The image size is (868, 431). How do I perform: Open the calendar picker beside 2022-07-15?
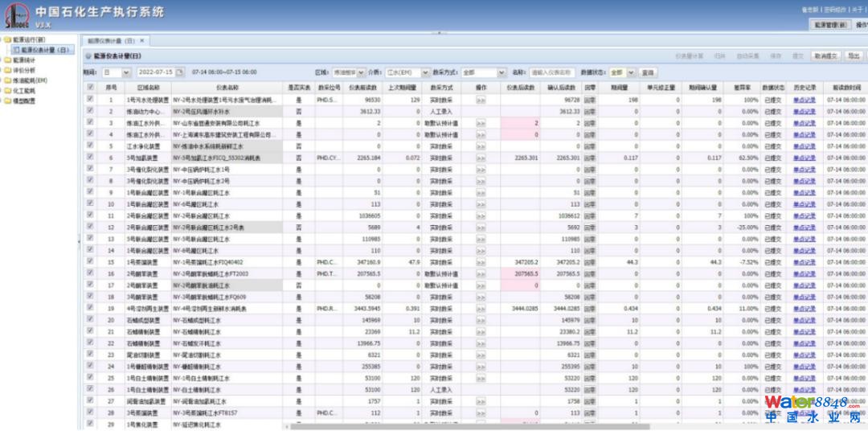(x=180, y=72)
